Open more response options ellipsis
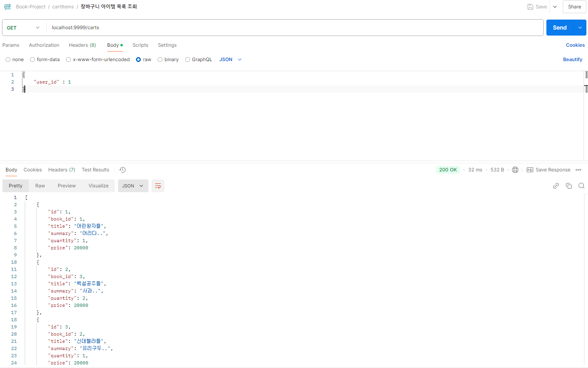 pyautogui.click(x=578, y=170)
